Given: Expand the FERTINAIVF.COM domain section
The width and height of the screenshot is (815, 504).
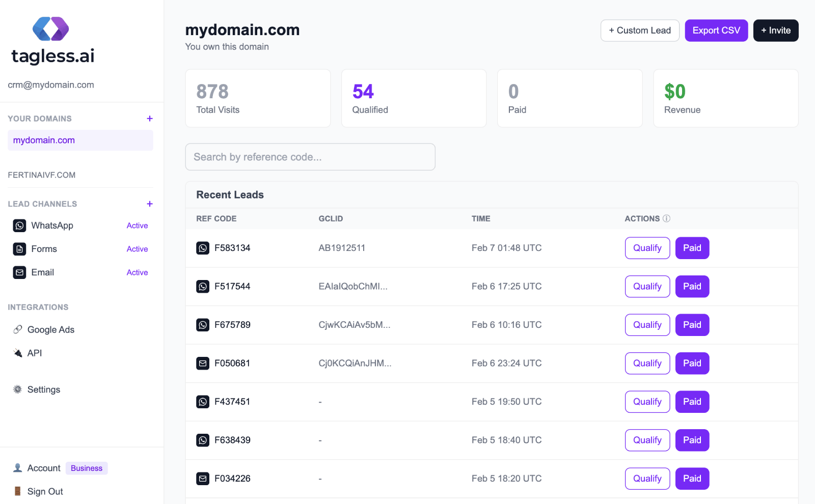Looking at the screenshot, I should pyautogui.click(x=42, y=175).
